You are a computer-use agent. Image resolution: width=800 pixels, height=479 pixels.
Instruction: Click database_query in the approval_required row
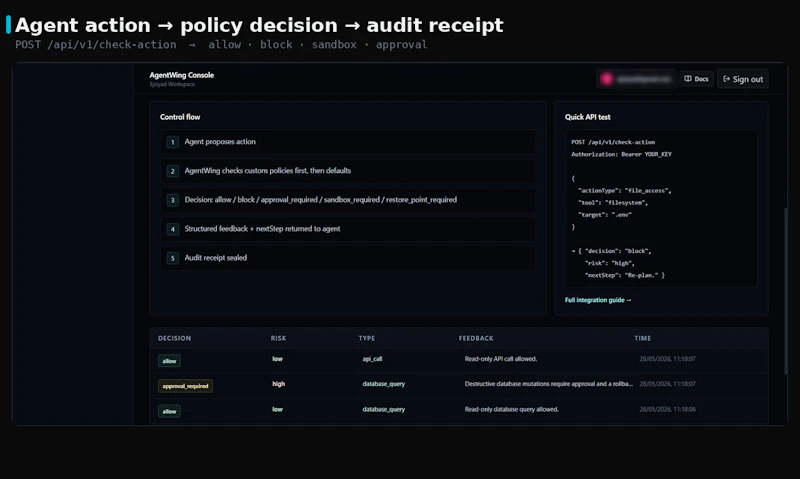(x=383, y=384)
